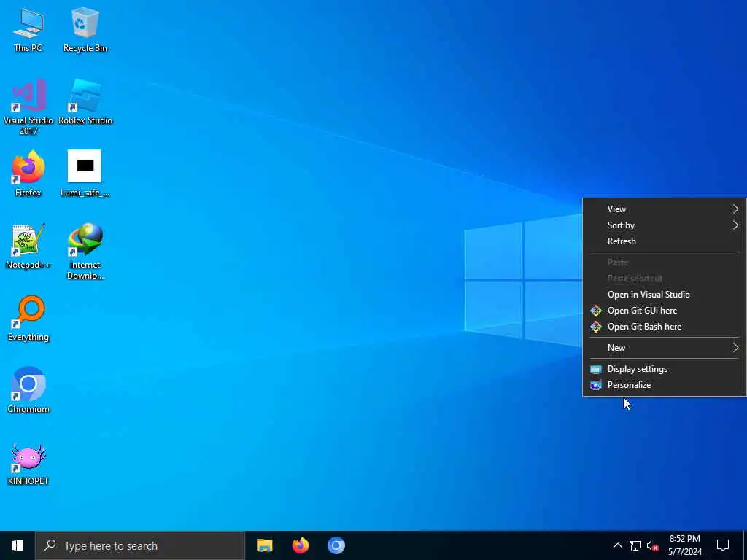The image size is (747, 560).
Task: Open the clock showing 8:52 PM
Action: pyautogui.click(x=684, y=545)
